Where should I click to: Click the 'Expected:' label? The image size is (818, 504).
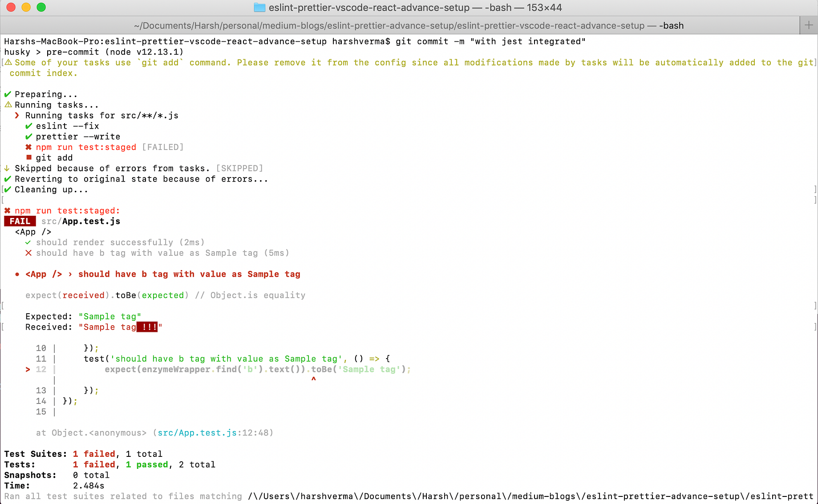tap(49, 317)
